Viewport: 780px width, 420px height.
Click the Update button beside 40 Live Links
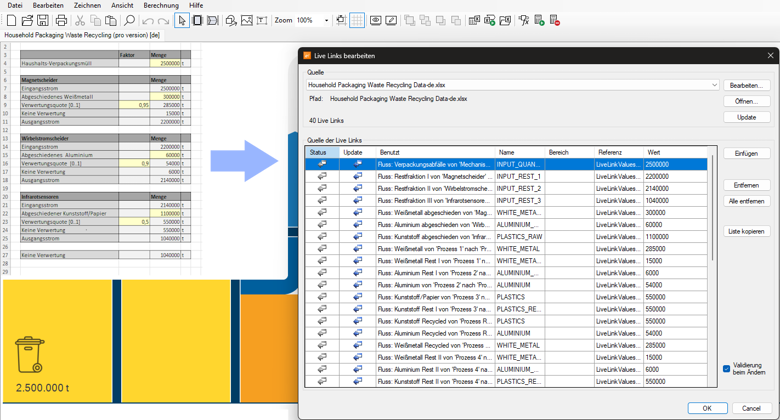(x=747, y=117)
